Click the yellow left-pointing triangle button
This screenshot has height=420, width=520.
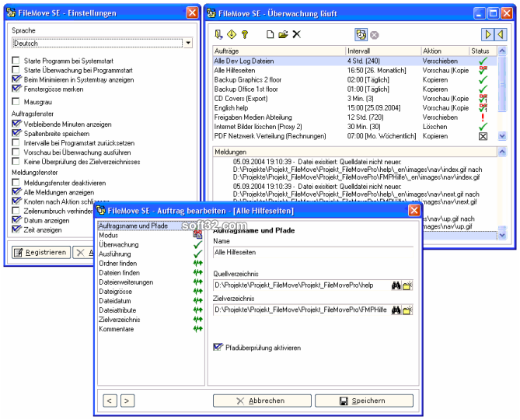coord(501,34)
